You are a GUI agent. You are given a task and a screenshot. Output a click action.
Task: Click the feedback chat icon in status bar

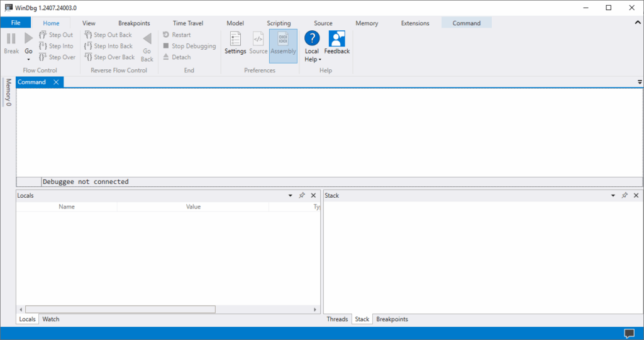point(629,333)
